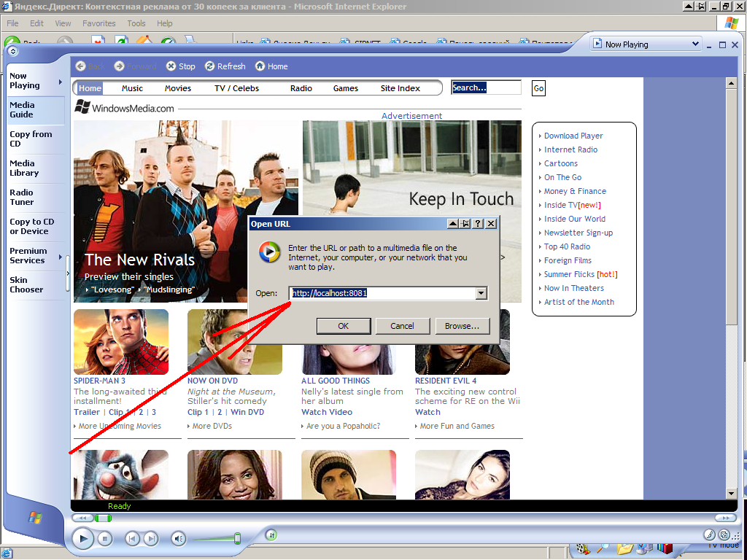This screenshot has width=747, height=560.
Task: Open the Internet Explorer Edit menu
Action: click(x=36, y=23)
